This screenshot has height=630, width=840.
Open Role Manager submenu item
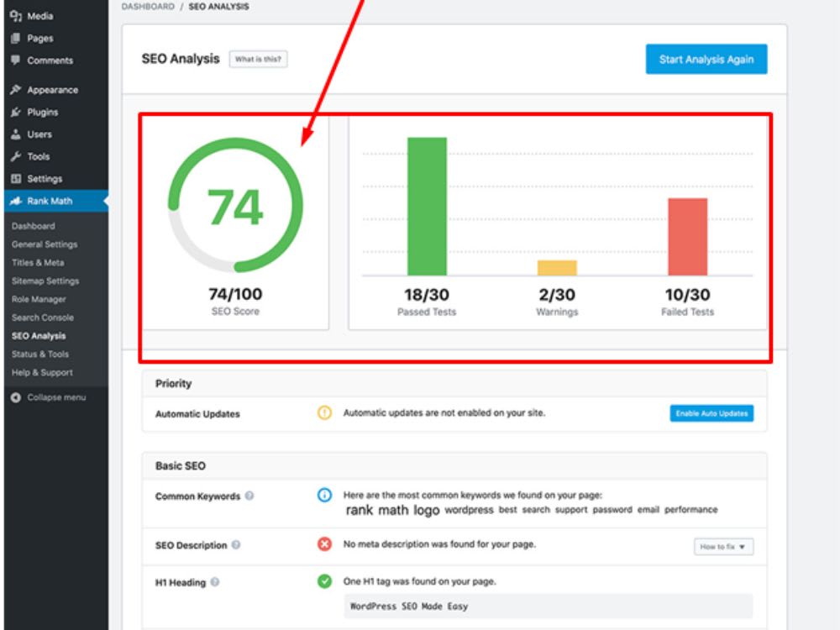tap(39, 299)
